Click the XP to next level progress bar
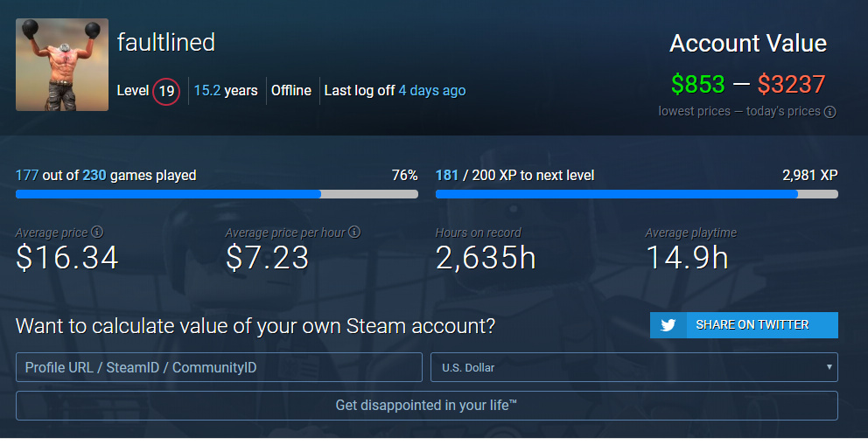868x445 pixels. tap(637, 194)
